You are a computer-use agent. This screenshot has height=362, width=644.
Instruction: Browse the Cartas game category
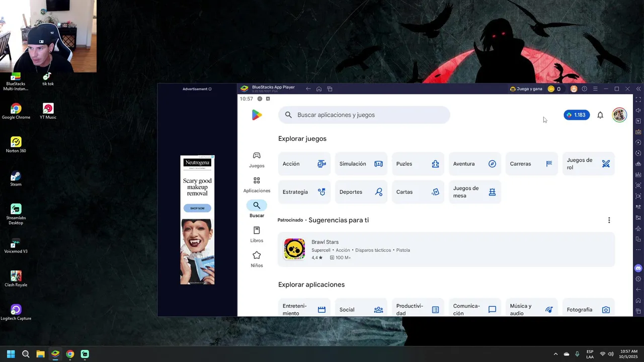click(418, 192)
